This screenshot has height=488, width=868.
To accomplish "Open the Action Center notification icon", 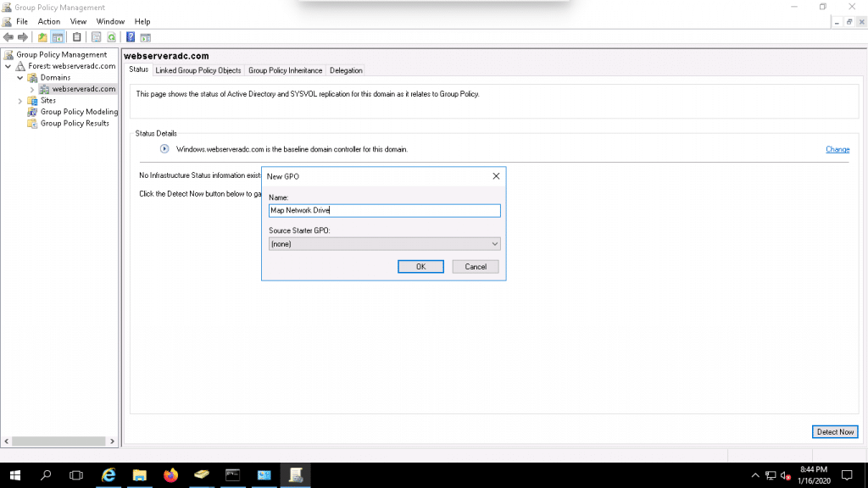I will tap(847, 475).
